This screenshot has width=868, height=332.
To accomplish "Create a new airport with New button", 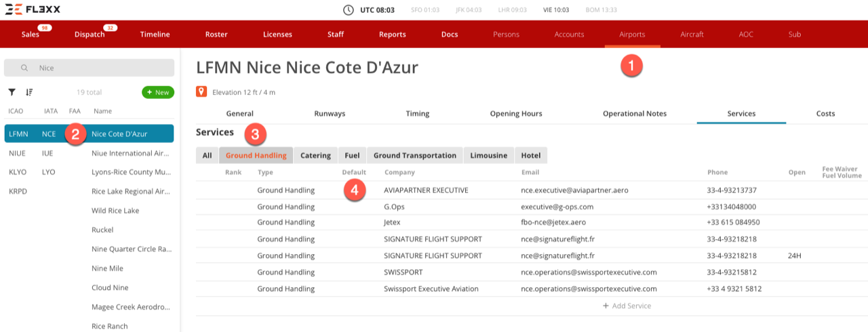I will point(157,92).
